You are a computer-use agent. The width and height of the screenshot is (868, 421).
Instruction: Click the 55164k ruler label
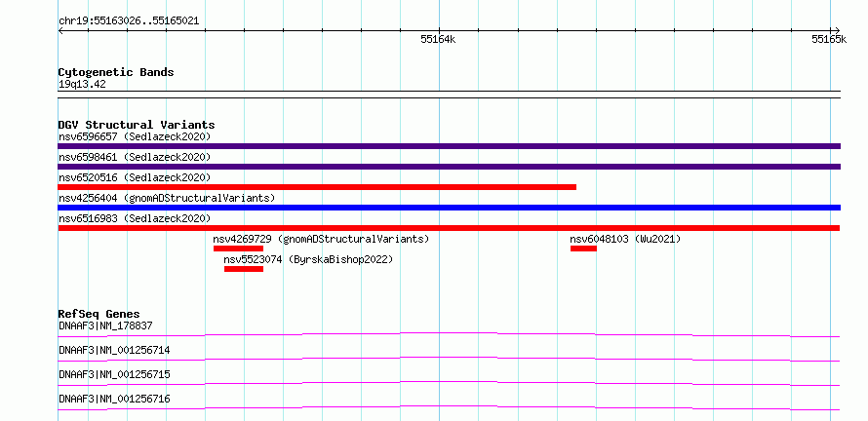[438, 39]
